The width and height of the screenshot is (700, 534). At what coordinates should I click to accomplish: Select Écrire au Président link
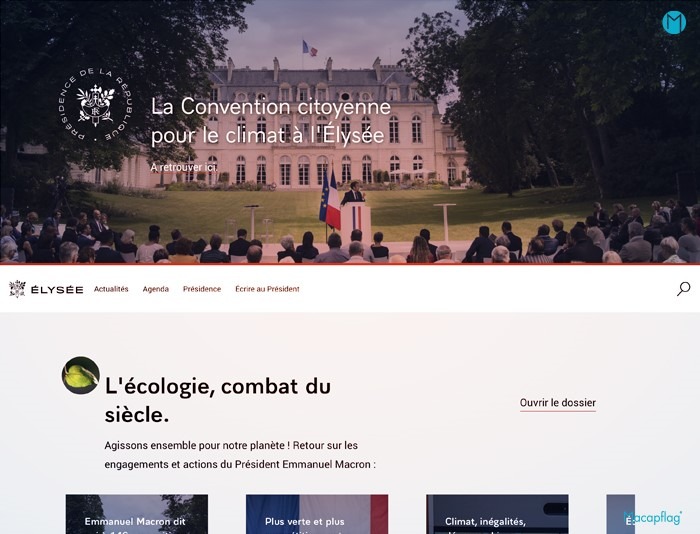[267, 289]
